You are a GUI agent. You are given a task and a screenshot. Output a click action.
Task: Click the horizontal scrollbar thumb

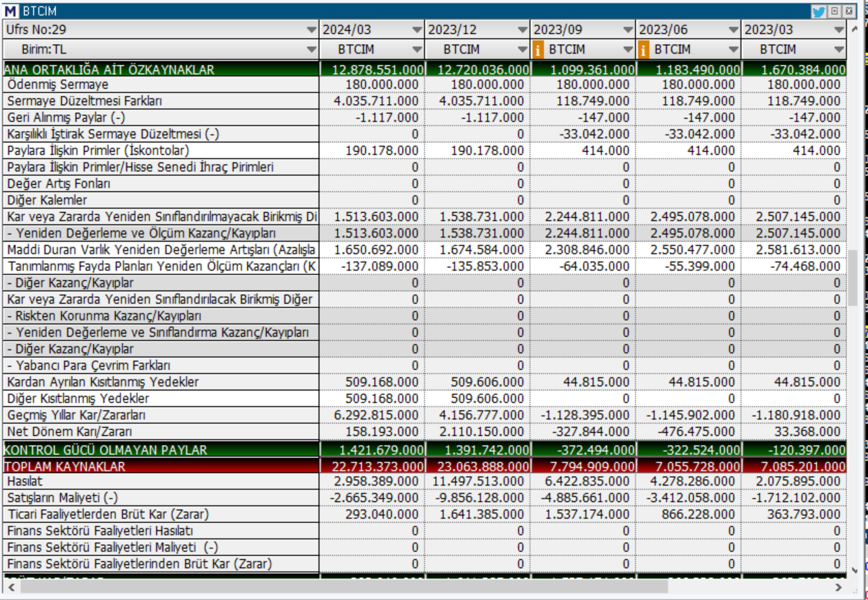343,587
